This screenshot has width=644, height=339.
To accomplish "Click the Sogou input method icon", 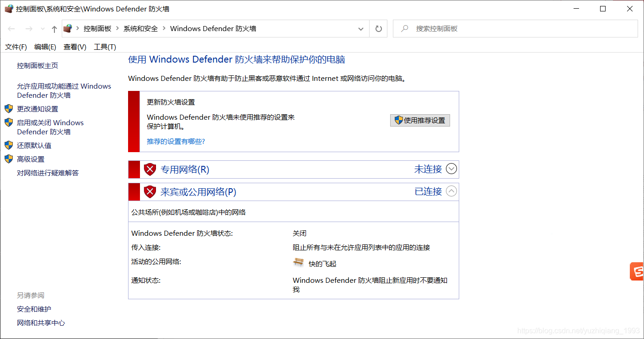I will (637, 271).
